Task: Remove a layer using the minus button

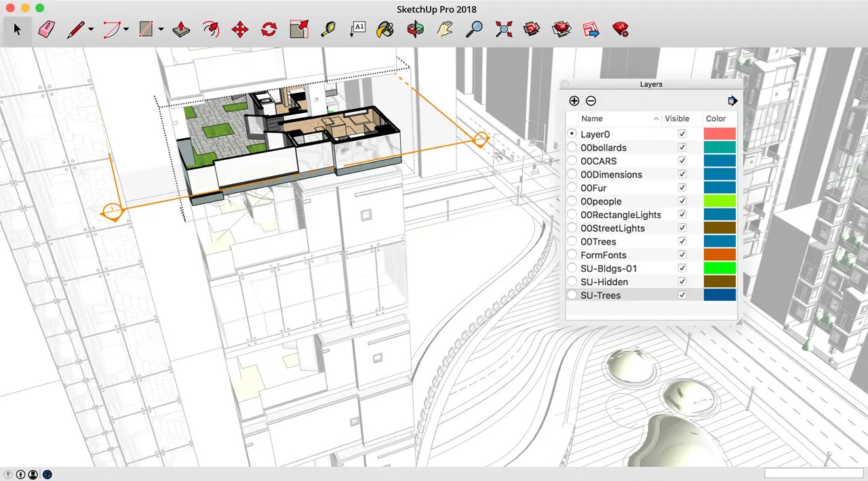Action: pos(591,100)
